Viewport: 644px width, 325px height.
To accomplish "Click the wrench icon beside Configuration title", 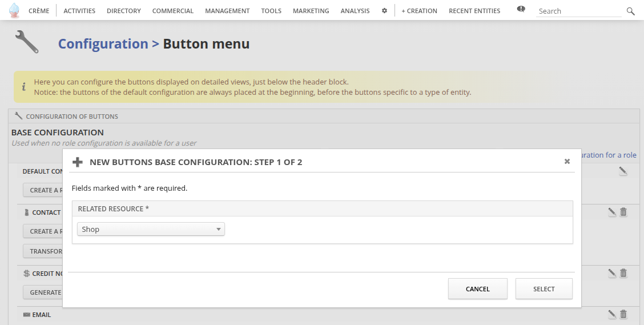I will click(27, 42).
